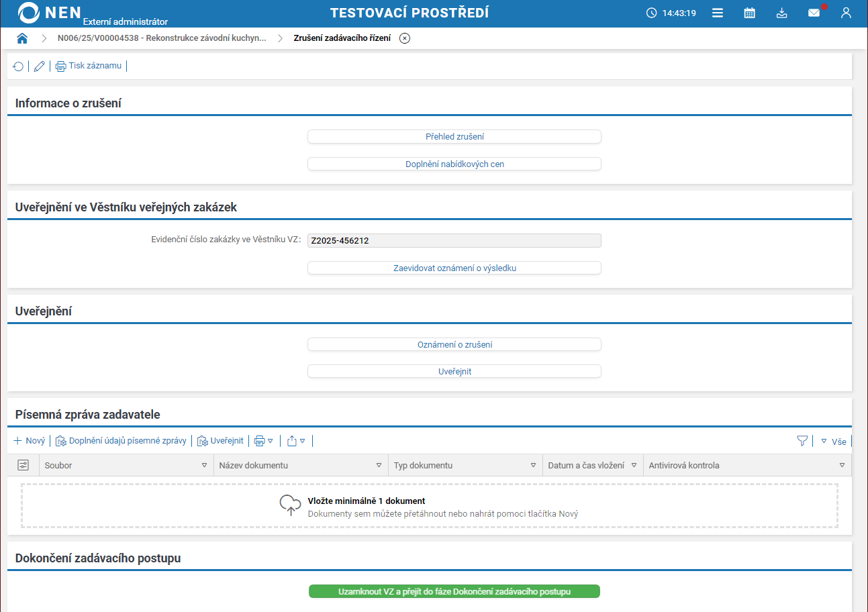Screen dimensions: 868x612
Task: Print the record via Tisk záznamu
Action: pyautogui.click(x=89, y=66)
